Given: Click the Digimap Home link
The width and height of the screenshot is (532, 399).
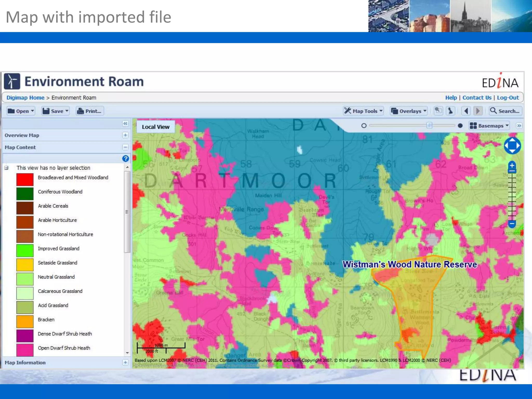Looking at the screenshot, I should (x=25, y=98).
